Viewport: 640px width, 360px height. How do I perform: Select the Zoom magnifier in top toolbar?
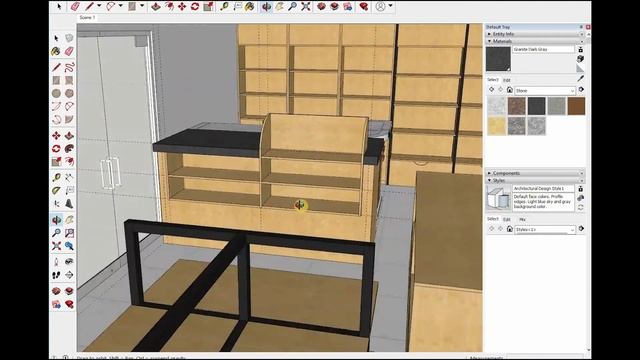pyautogui.click(x=292, y=6)
